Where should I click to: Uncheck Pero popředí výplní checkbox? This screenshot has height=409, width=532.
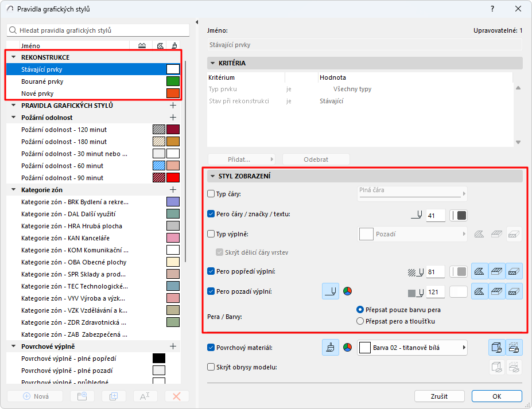[211, 271]
